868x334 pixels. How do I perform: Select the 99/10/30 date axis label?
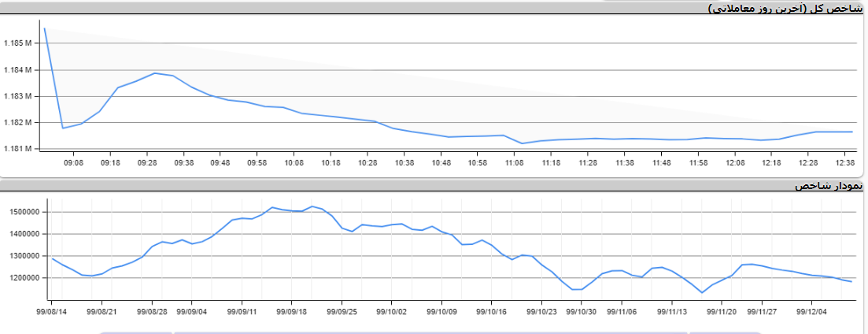pos(582,311)
